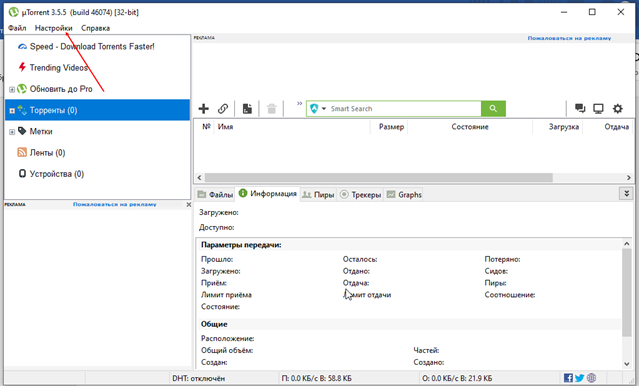Screen dimensions: 639x386
Task: Open the Настройки menu
Action: (53, 28)
